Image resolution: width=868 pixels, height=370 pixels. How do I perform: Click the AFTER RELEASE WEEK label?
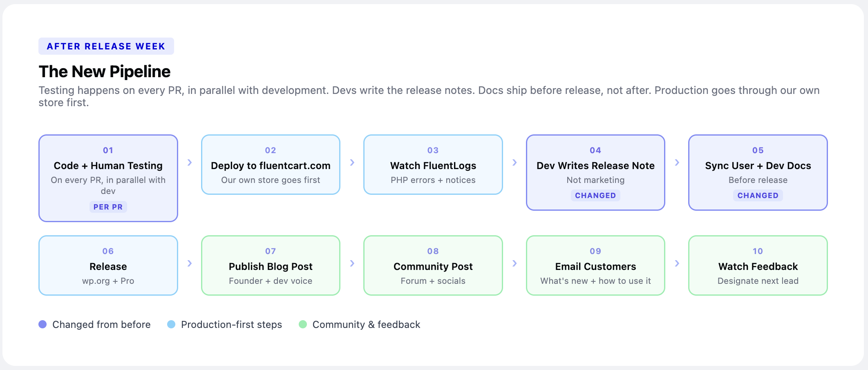click(106, 46)
